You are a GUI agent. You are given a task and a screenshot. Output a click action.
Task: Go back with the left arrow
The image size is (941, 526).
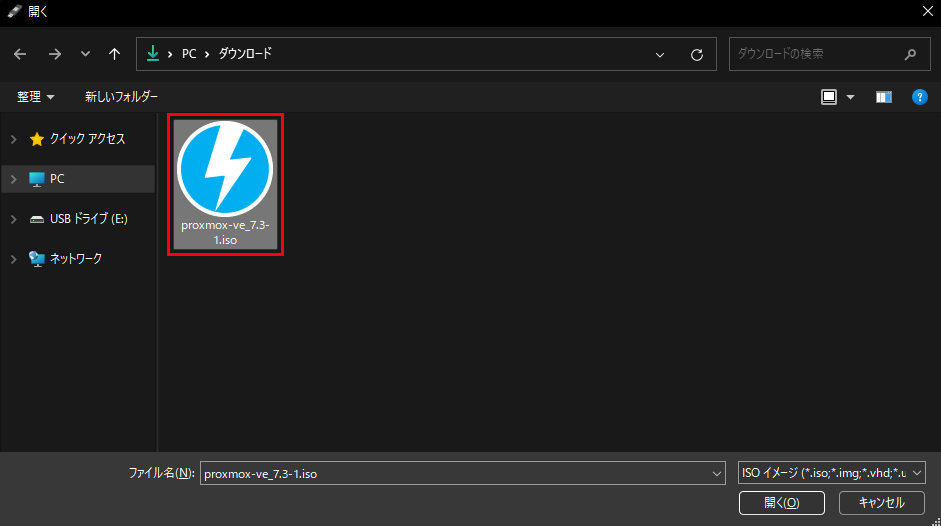pos(20,54)
